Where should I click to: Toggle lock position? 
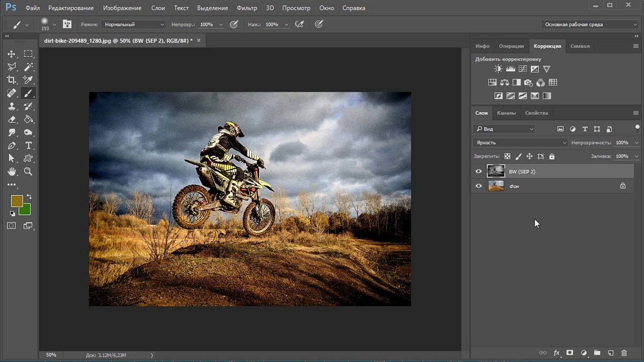click(x=529, y=157)
